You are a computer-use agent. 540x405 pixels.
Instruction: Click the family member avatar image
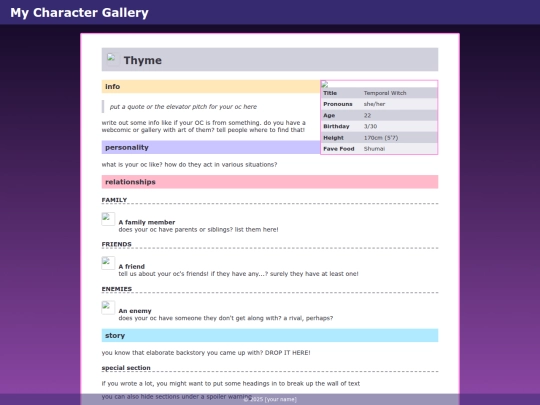click(x=108, y=219)
